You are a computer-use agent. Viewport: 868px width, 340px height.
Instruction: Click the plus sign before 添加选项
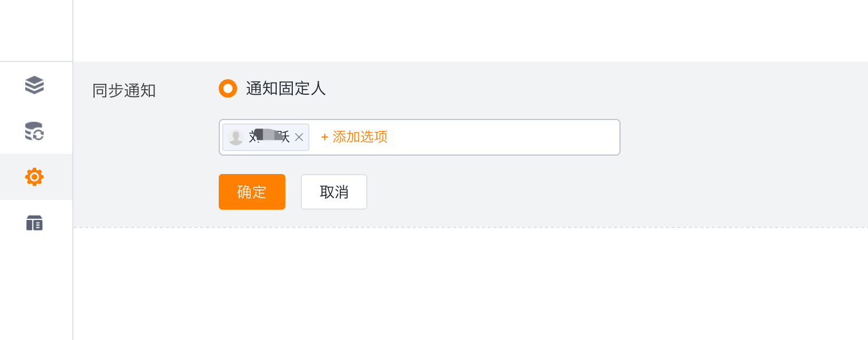pos(324,137)
